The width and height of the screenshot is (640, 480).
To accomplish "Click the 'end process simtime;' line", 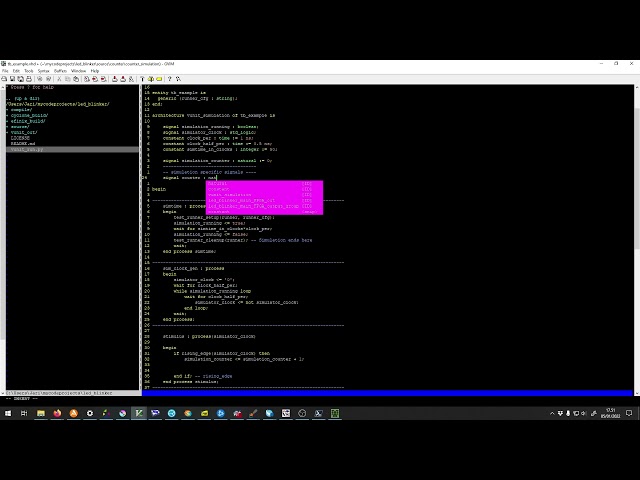I will 189,252.
